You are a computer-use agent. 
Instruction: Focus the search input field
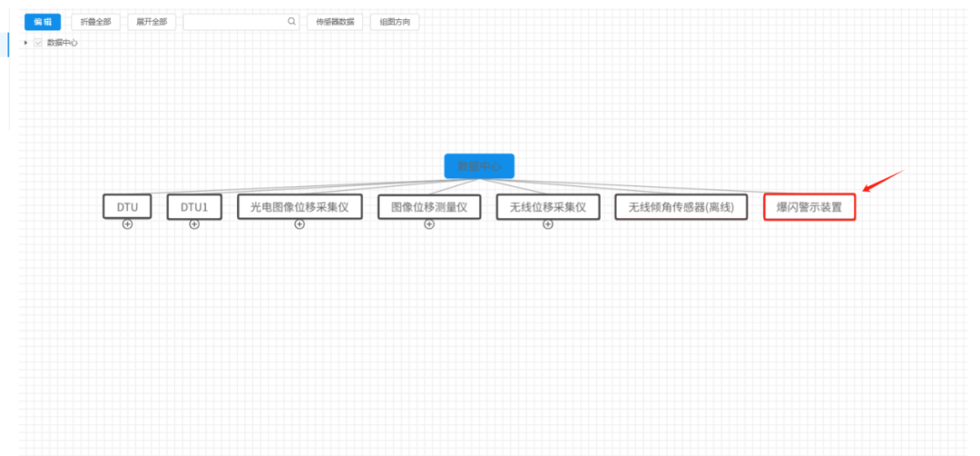[234, 22]
